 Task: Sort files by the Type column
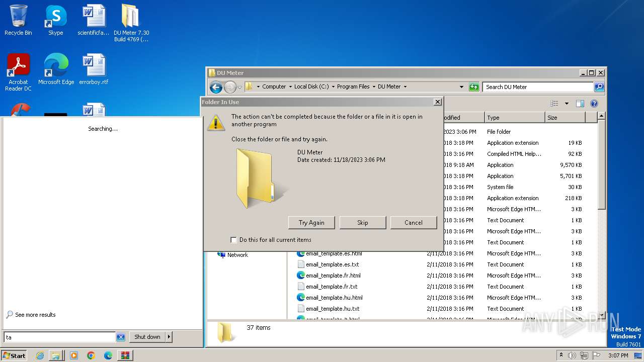tap(515, 118)
